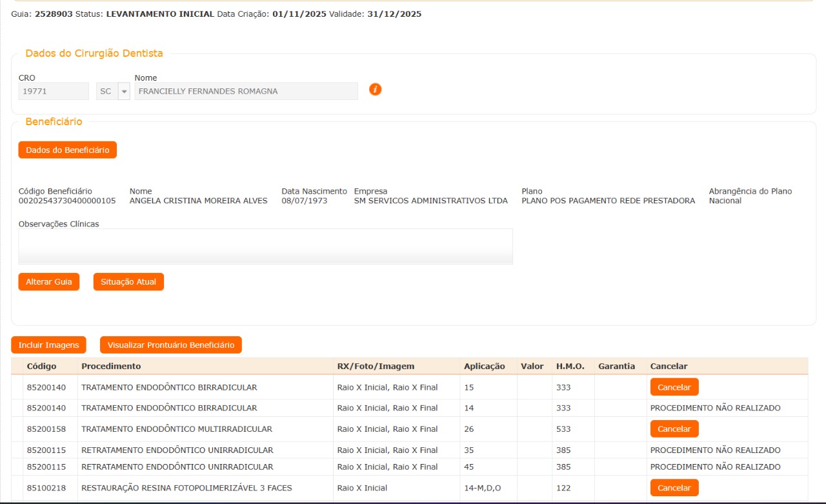The height and width of the screenshot is (504, 826).
Task: Cancel the birradicular treatment on tooth 15
Action: 674,387
